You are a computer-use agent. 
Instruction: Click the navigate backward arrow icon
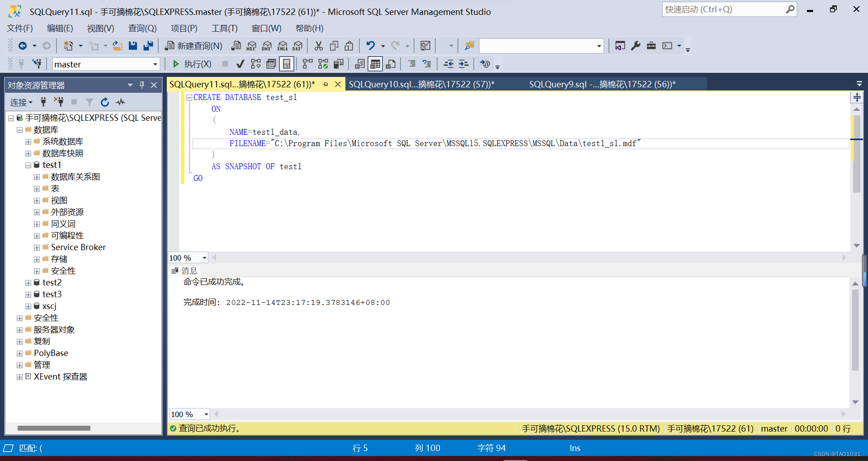(22, 46)
